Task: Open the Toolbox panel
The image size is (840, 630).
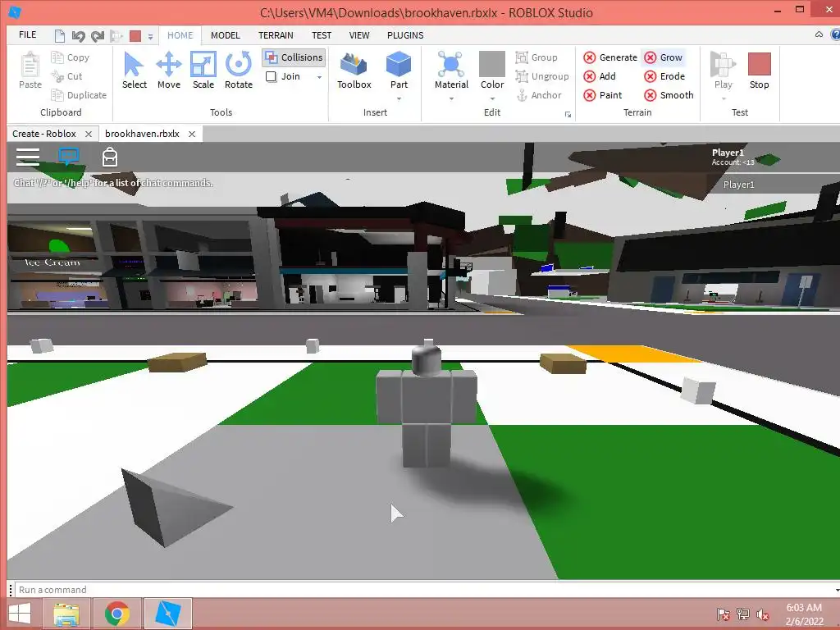Action: [x=354, y=71]
